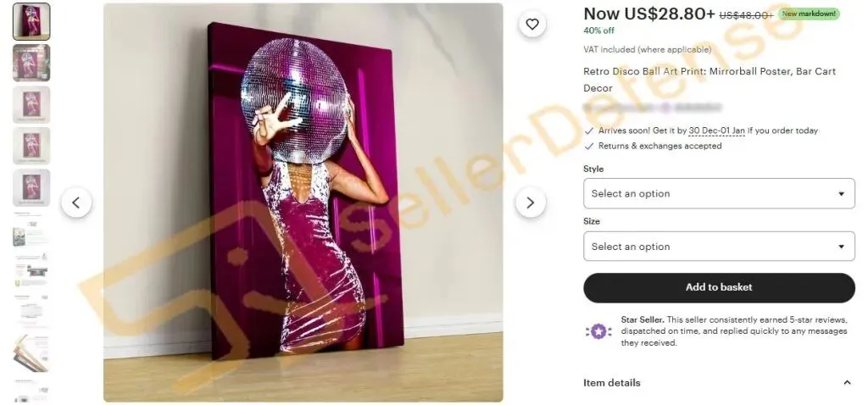Add item to favourites with heart icon

click(532, 25)
